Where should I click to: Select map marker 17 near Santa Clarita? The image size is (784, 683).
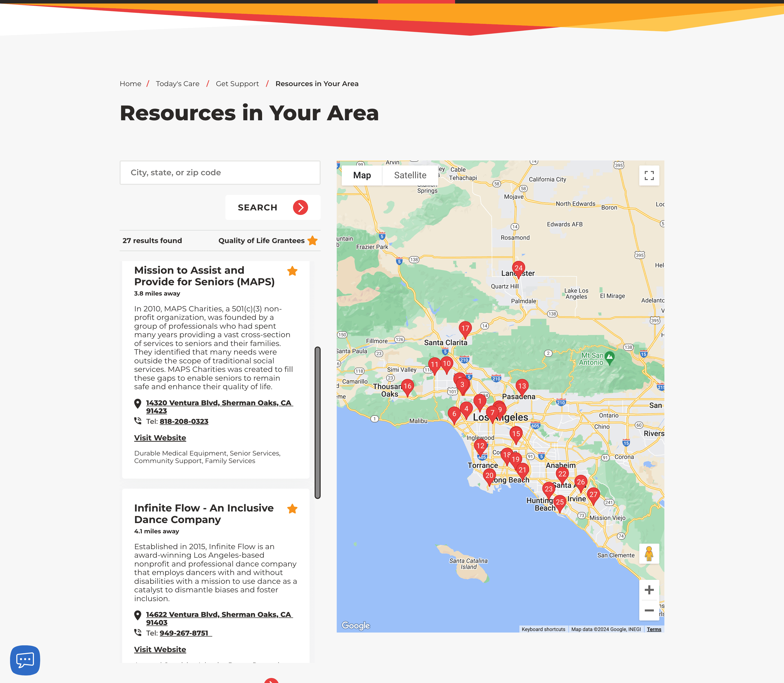[x=465, y=329]
